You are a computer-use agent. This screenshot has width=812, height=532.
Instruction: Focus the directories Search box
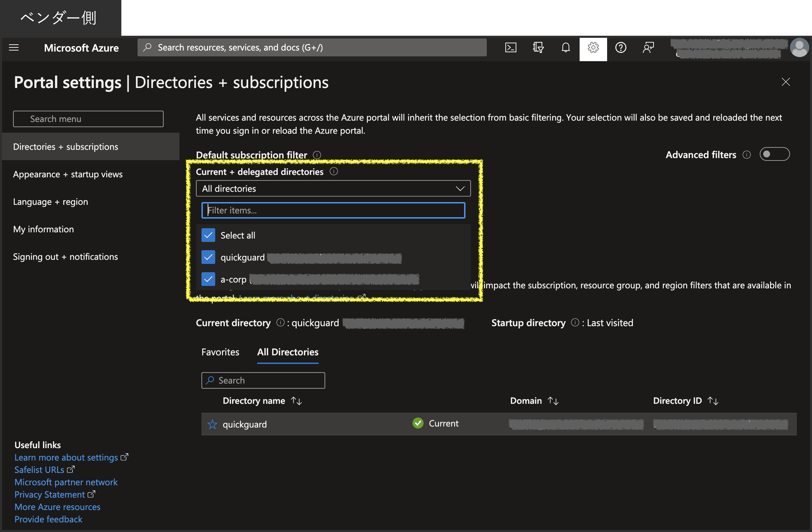pyautogui.click(x=263, y=380)
